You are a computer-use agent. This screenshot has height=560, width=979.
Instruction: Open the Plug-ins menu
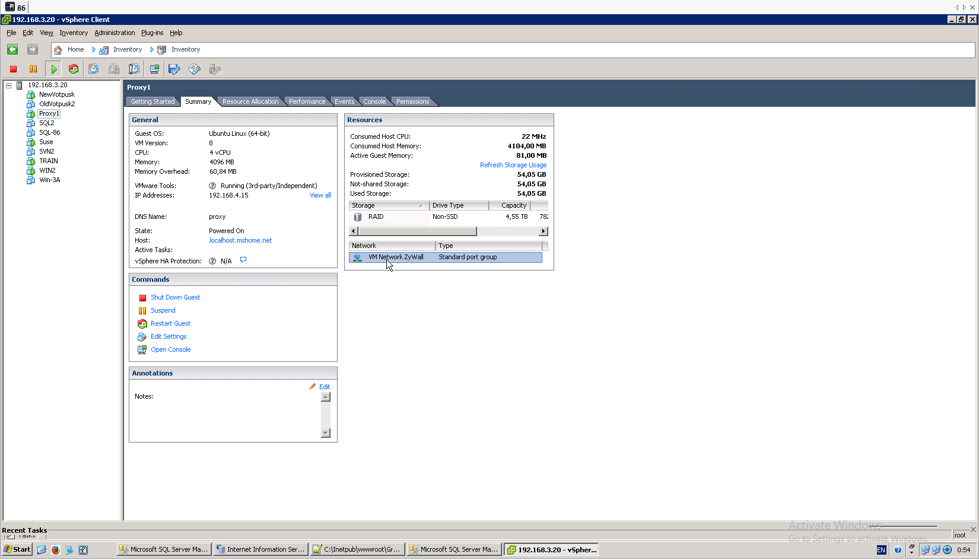[152, 33]
